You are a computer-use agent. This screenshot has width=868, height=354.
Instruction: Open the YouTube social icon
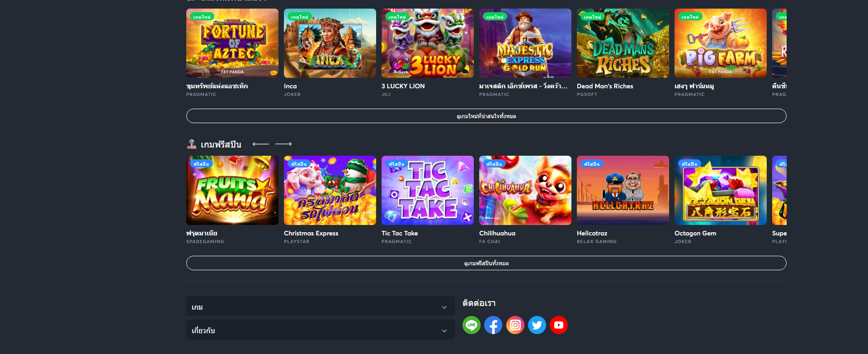559,325
